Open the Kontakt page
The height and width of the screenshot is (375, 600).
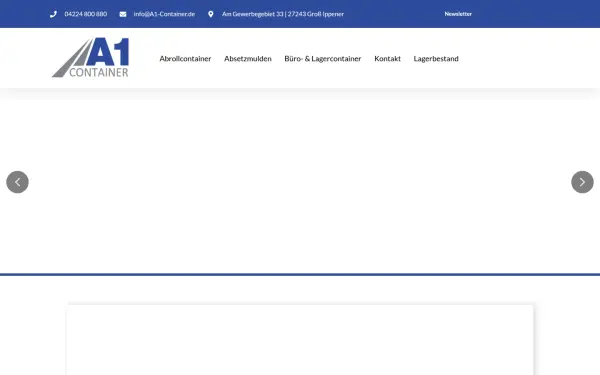click(387, 59)
